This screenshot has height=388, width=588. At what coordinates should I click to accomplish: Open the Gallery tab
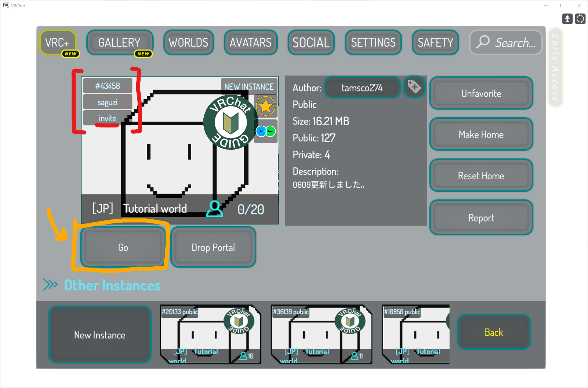click(x=120, y=43)
